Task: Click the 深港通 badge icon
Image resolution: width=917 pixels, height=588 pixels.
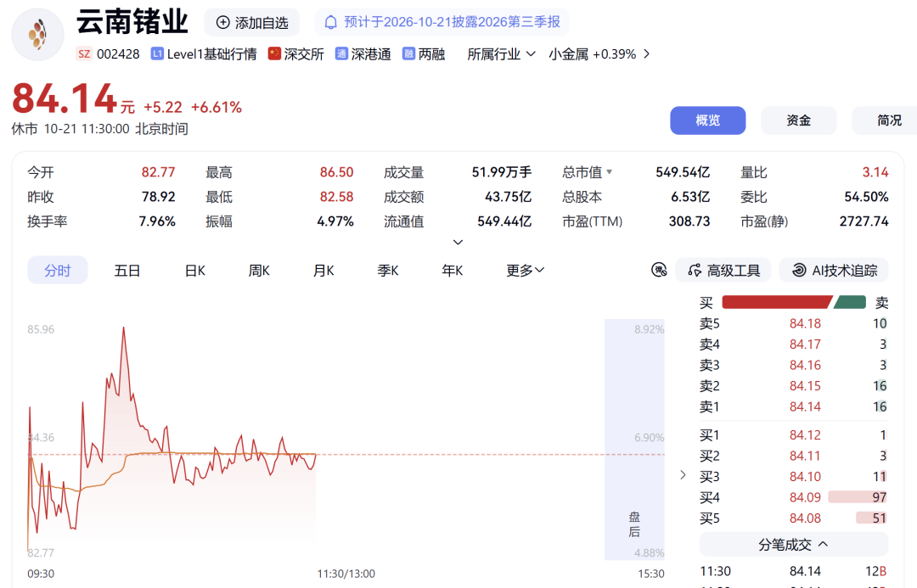Action: pyautogui.click(x=341, y=53)
